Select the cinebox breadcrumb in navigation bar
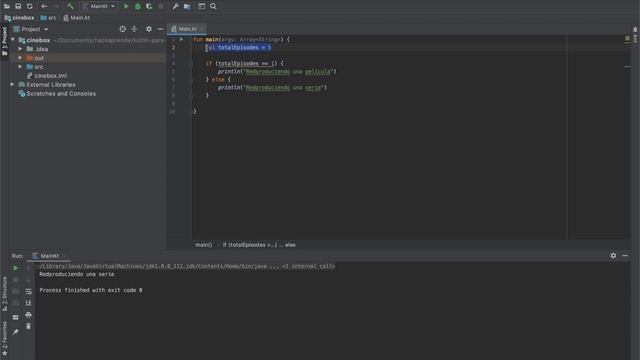The width and height of the screenshot is (640, 360). click(19, 18)
